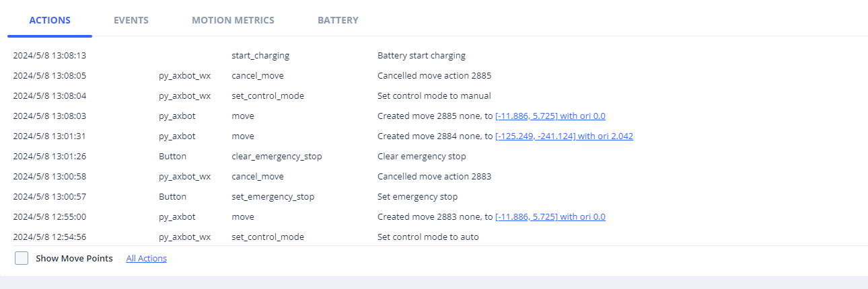The image size is (868, 289).
Task: Click the 13:01:31 timestamp
Action: [x=49, y=136]
